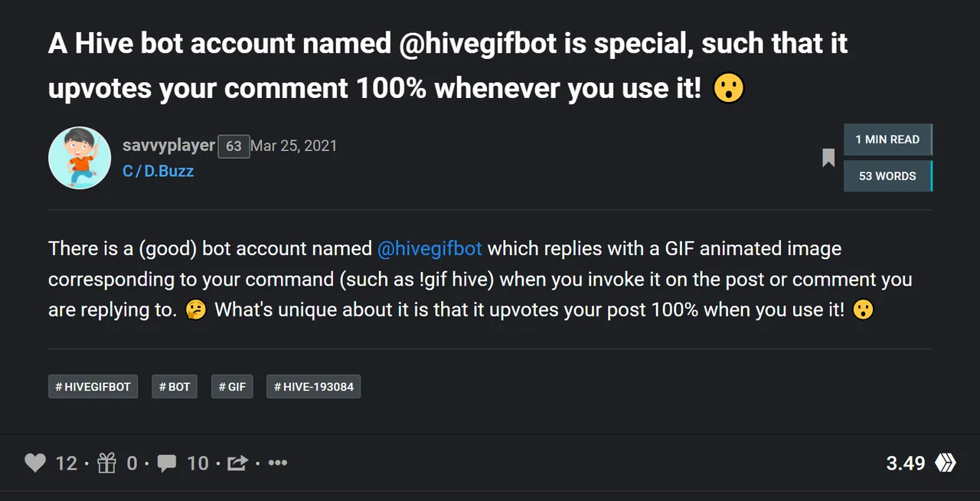Screen dimensions: 980x501
Task: Select the #HIVEGIFBOT tag
Action: (93, 387)
